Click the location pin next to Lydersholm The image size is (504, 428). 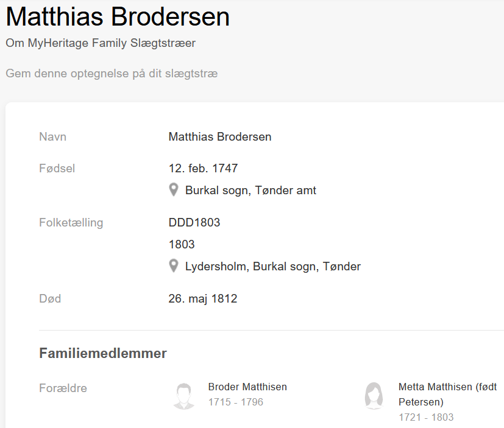coord(174,266)
